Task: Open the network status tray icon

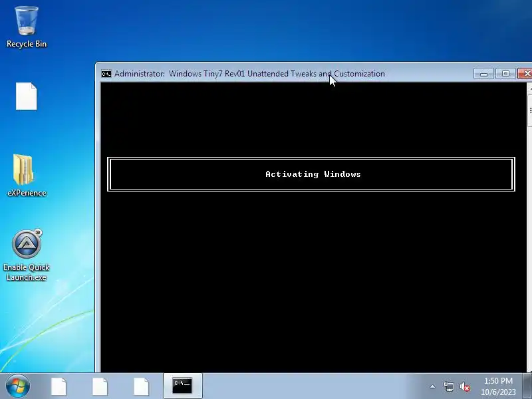Action: (448, 386)
